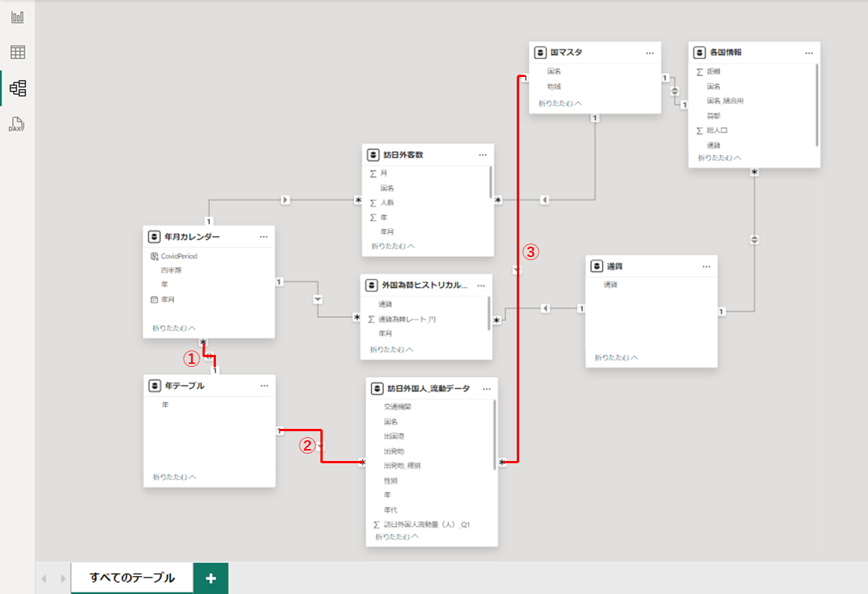
Task: Click the 外国為替ヒストリカル table header icon
Action: tap(371, 285)
